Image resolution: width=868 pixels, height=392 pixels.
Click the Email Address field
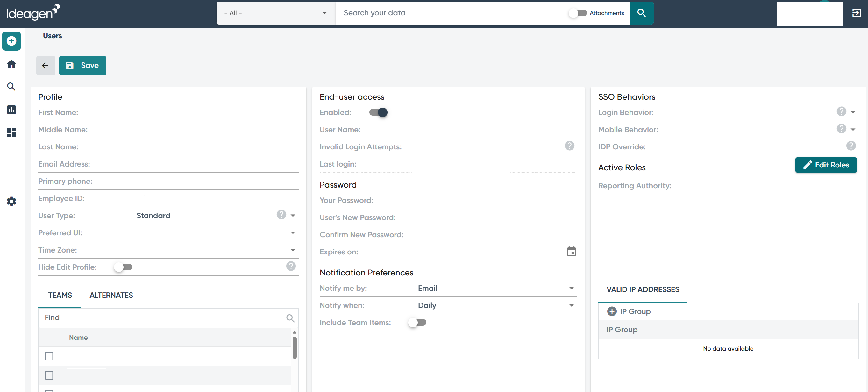(168, 164)
